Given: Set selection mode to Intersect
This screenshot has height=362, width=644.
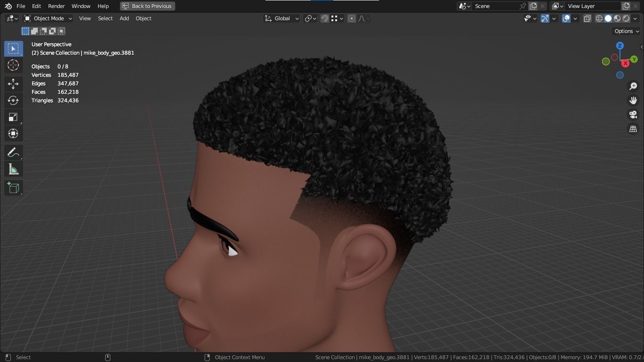Looking at the screenshot, I should tap(61, 31).
